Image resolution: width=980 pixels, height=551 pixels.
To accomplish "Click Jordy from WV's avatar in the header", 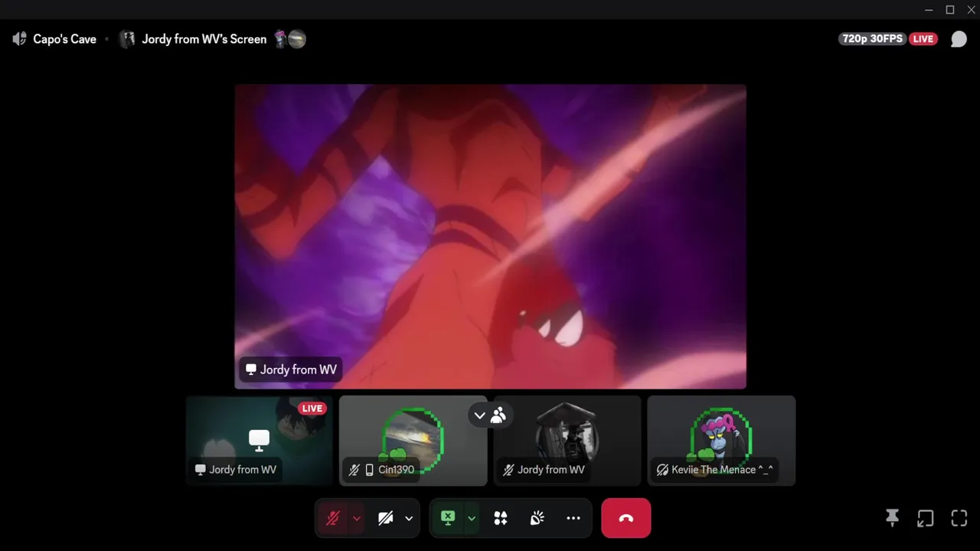I will [x=127, y=39].
